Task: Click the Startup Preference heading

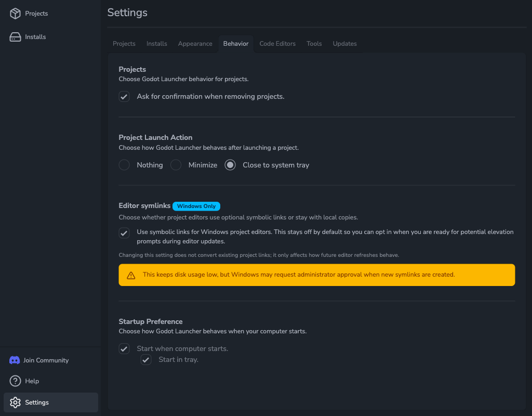Action: 151,321
